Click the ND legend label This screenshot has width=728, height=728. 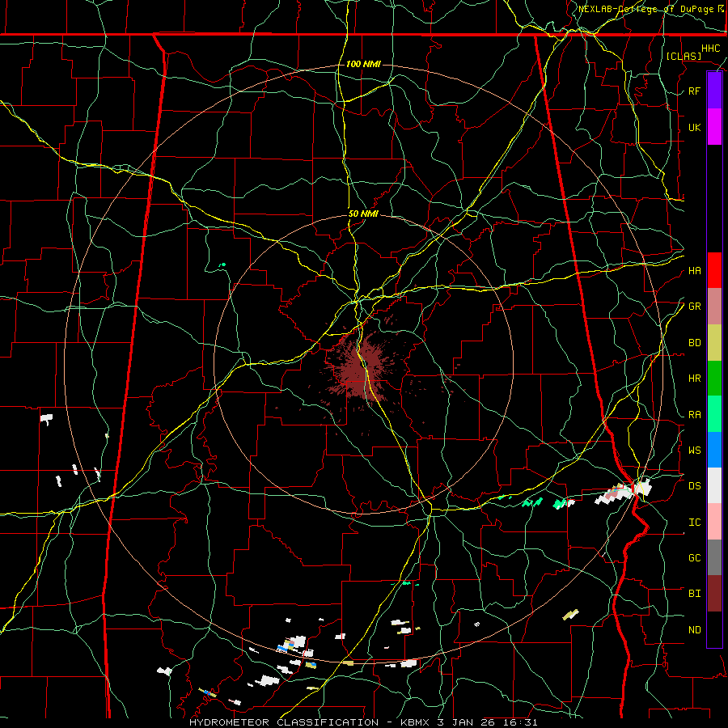[694, 629]
